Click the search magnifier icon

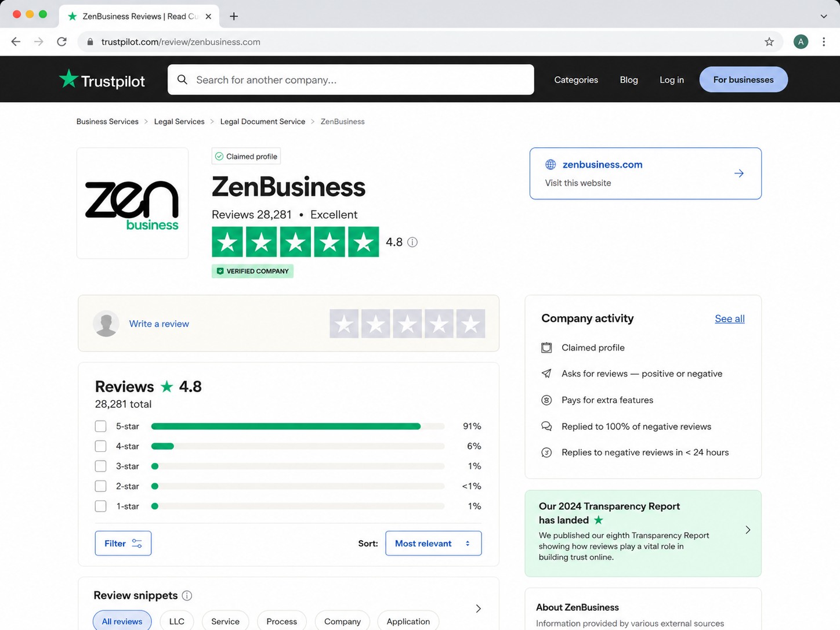click(x=182, y=79)
